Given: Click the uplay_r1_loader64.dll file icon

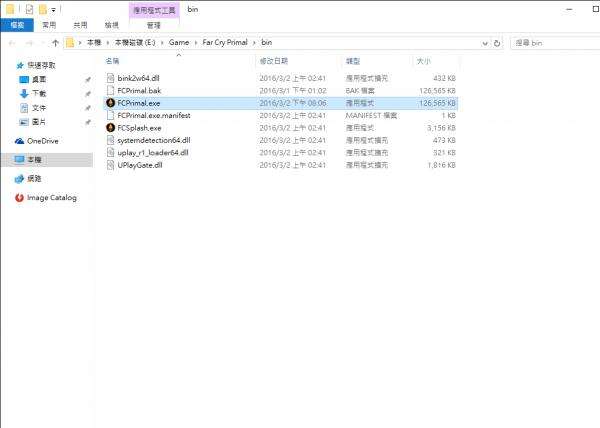Looking at the screenshot, I should (x=111, y=153).
